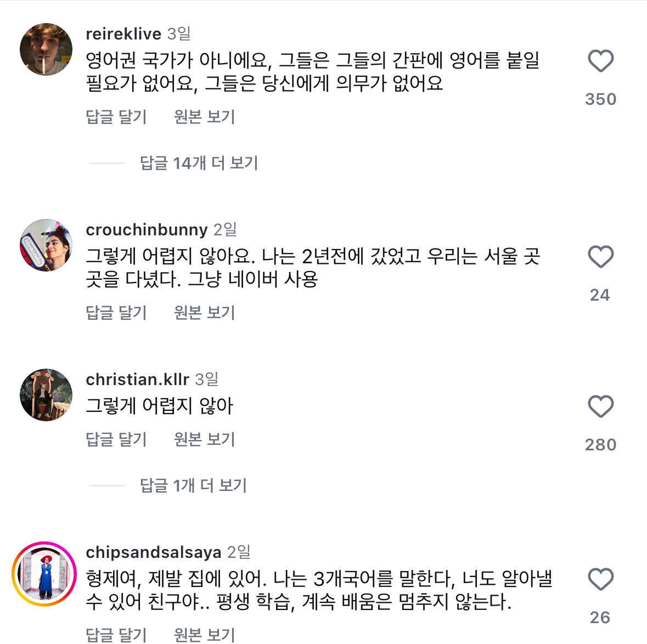
Task: Open crouchinbunny's avatar
Action: (x=46, y=245)
